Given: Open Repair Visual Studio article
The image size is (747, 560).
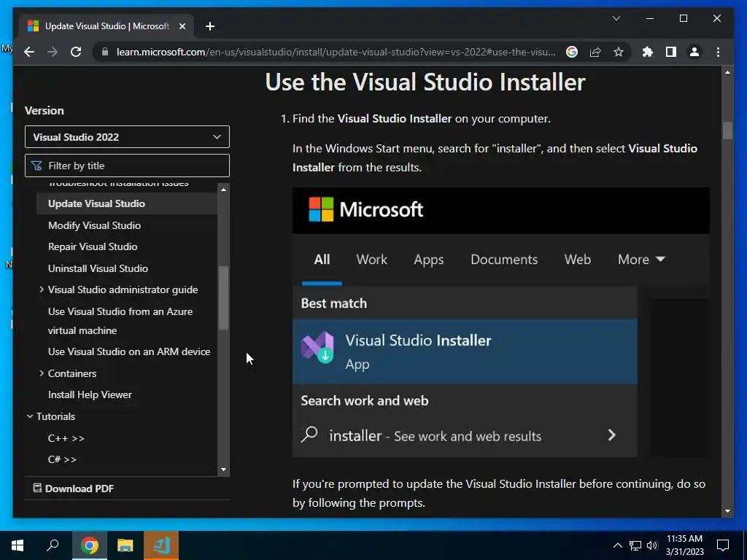Looking at the screenshot, I should (x=93, y=246).
